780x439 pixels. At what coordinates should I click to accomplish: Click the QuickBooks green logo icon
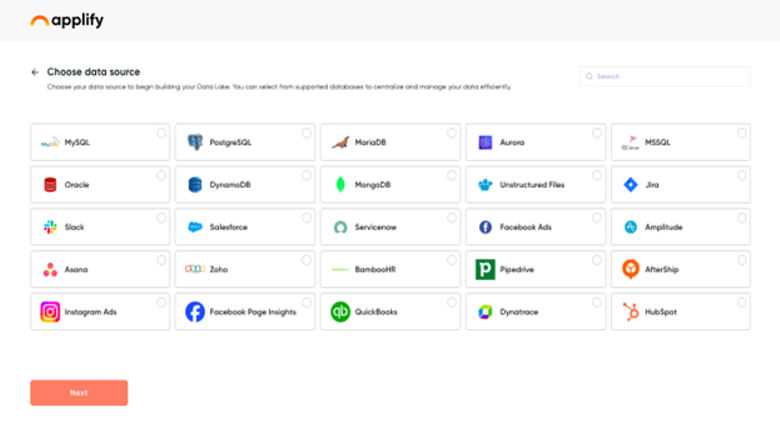click(x=340, y=312)
